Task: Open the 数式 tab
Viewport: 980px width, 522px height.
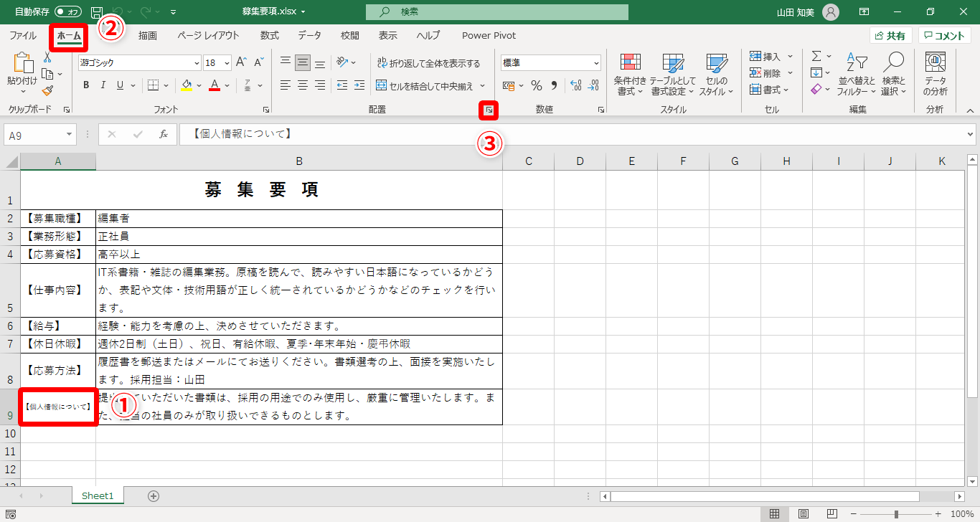Action: pos(270,36)
